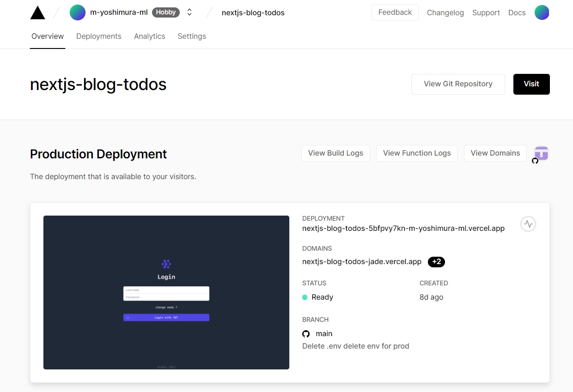Viewport: 573px width, 392px height.
Task: Click the GitHub icon beside the main branch
Action: (306, 333)
